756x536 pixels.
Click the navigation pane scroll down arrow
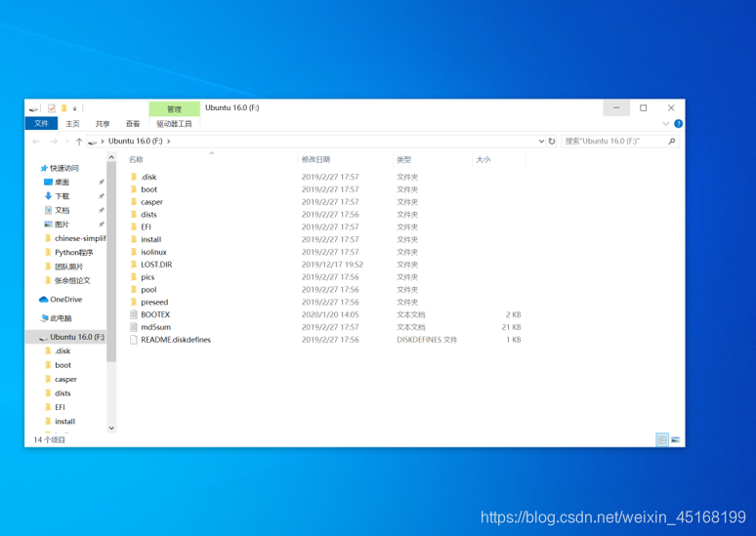[111, 428]
